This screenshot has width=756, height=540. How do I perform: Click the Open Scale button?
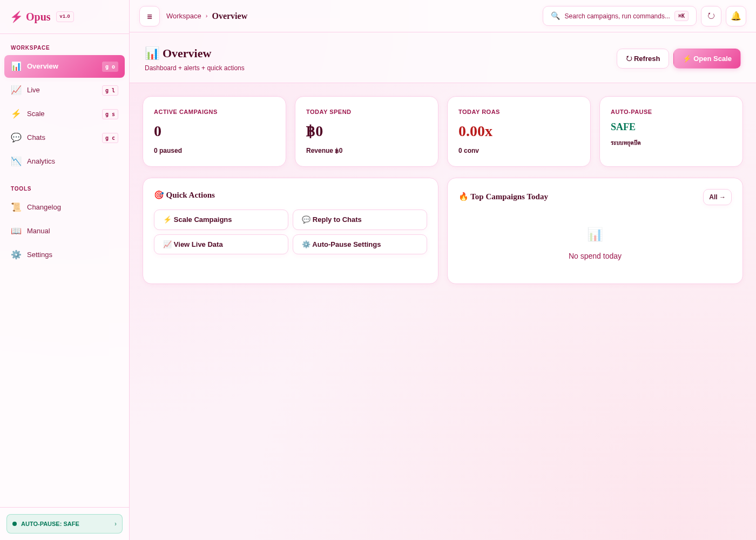coord(707,59)
